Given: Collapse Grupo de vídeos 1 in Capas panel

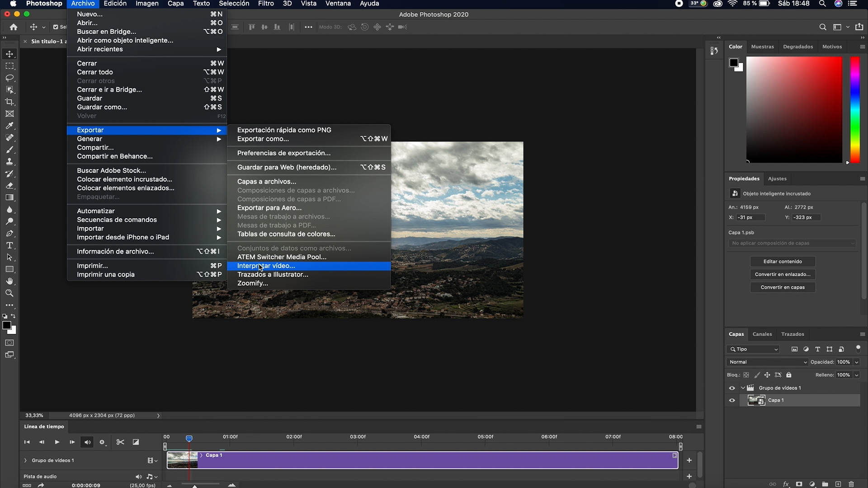Looking at the screenshot, I should coord(743,388).
